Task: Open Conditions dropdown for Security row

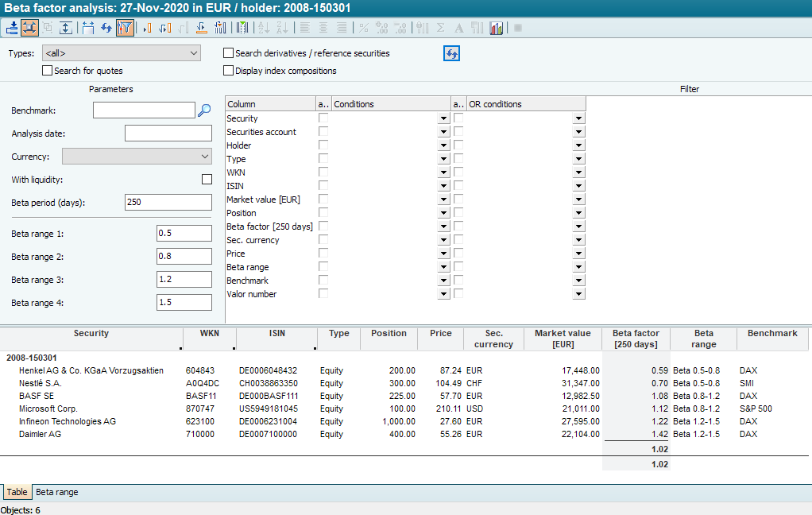Action: pyautogui.click(x=443, y=119)
